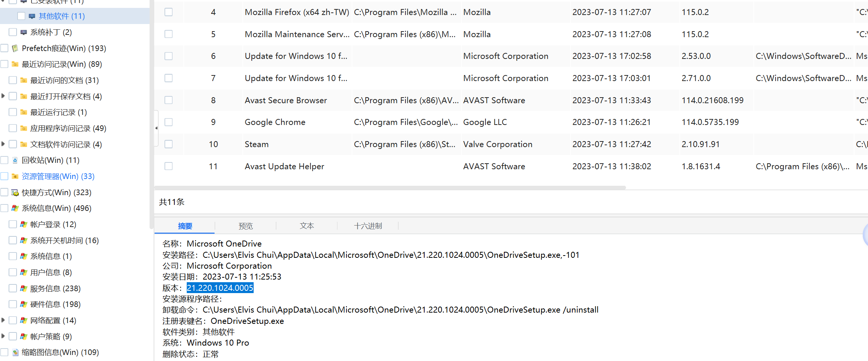868x361 pixels.
Task: Click the install date 2023-07-13 11:25:53
Action: click(242, 277)
